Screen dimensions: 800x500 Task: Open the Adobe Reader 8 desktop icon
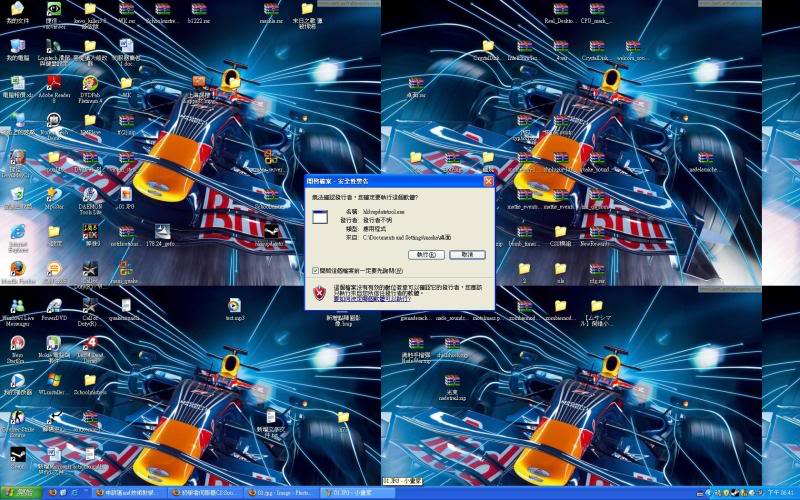[52, 84]
